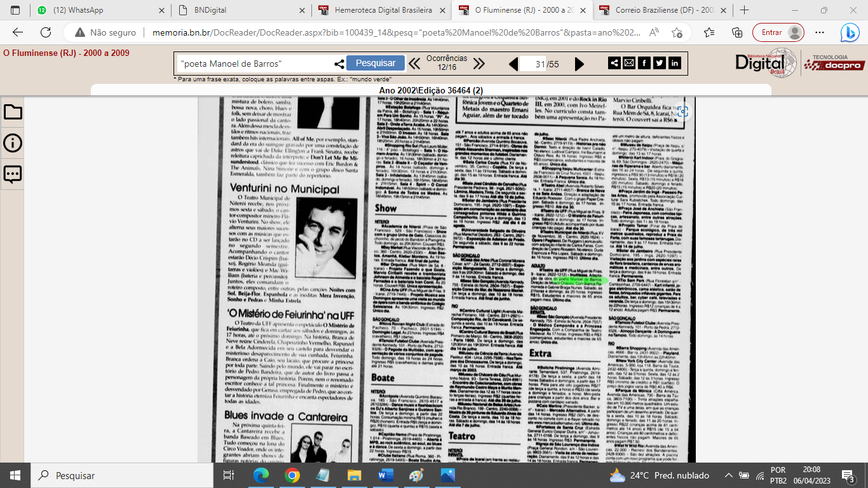Open the weather widget showing 24°C
Viewport: 868px width, 488px height.
coord(659,475)
